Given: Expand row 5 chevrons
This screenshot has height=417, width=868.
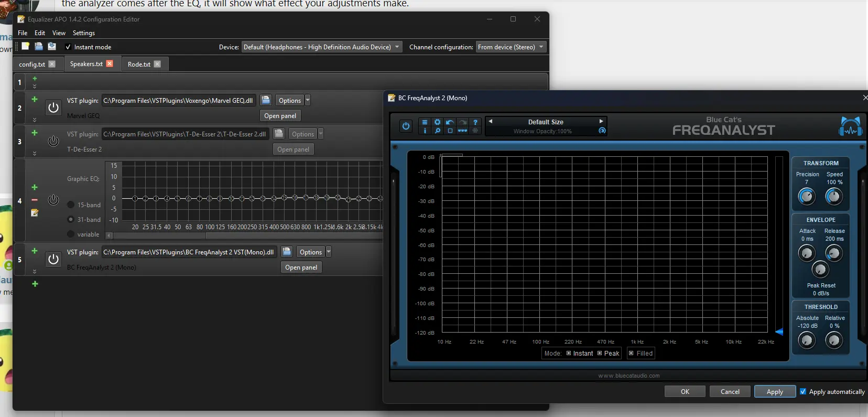Looking at the screenshot, I should point(35,271).
